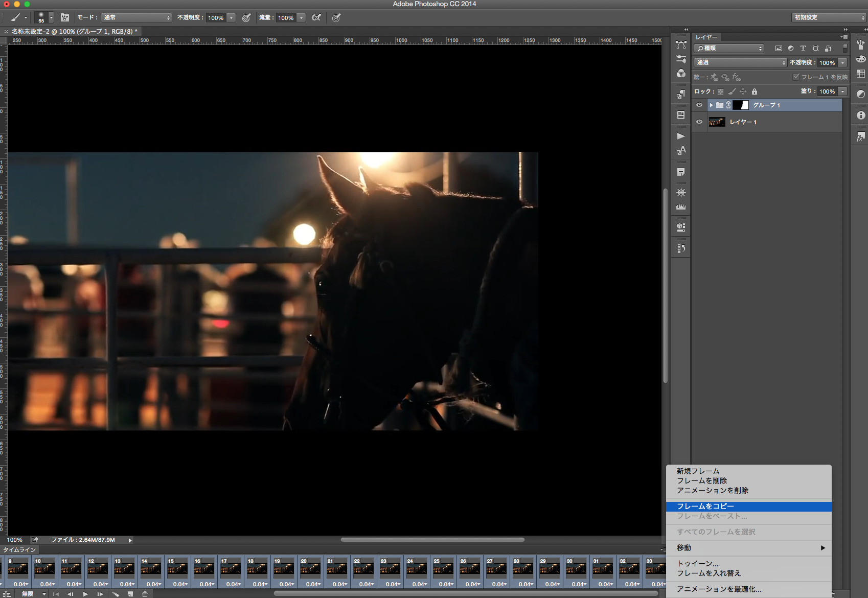Open the 種類 layer filter dropdown
The image size is (868, 598).
tap(729, 48)
